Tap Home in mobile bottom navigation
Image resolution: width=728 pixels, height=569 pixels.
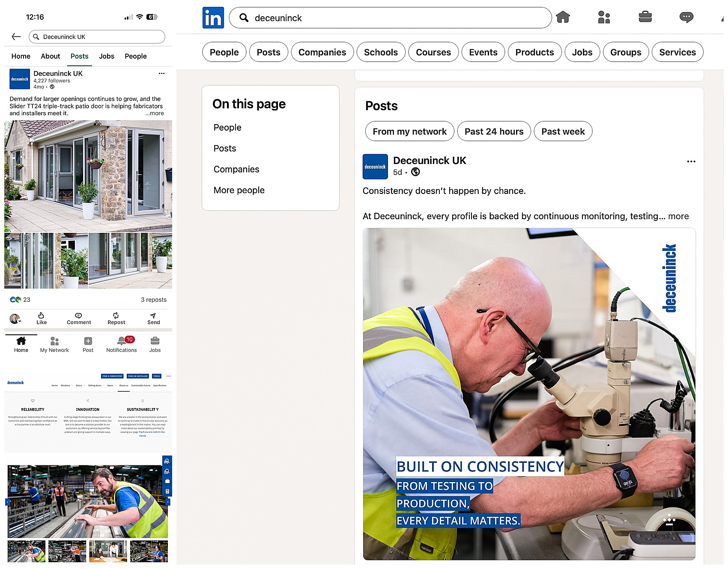tap(21, 344)
